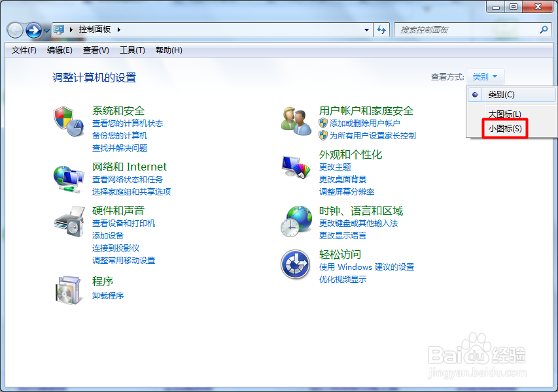558x392 pixels.
Task: Choose 小图标(S) from the view menu
Action: (x=504, y=129)
